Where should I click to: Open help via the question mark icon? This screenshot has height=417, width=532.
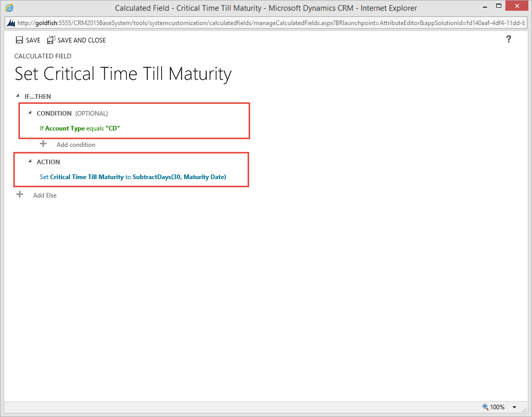(x=508, y=39)
